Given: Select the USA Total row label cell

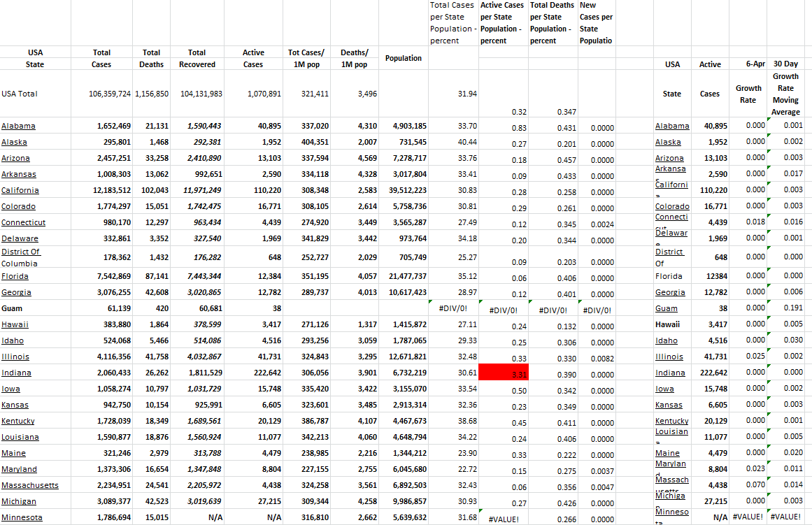Looking at the screenshot, I should [x=20, y=94].
